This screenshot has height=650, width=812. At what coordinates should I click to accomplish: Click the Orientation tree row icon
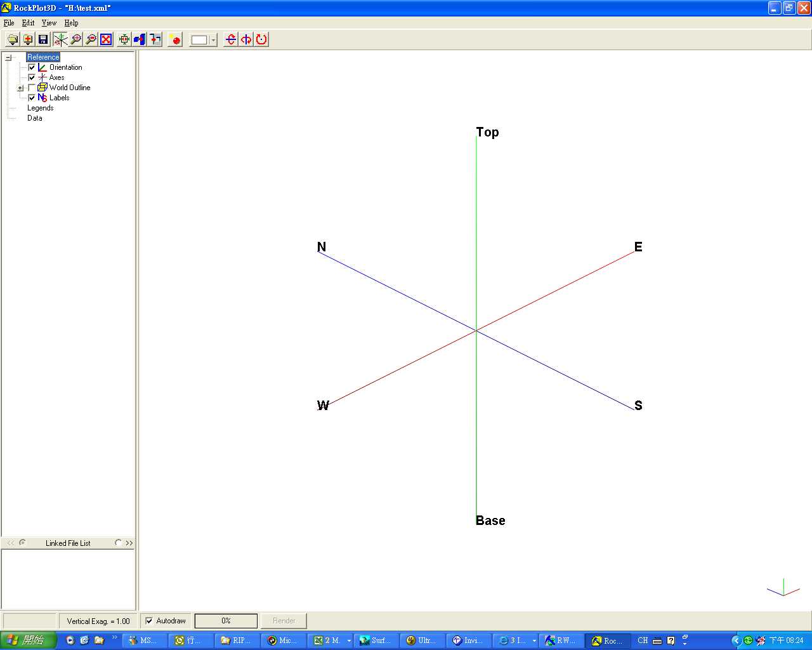[43, 67]
